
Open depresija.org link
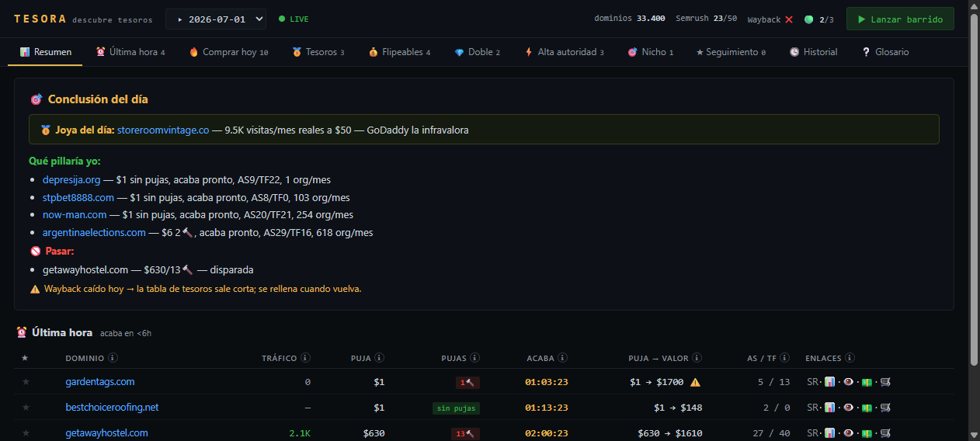71,180
